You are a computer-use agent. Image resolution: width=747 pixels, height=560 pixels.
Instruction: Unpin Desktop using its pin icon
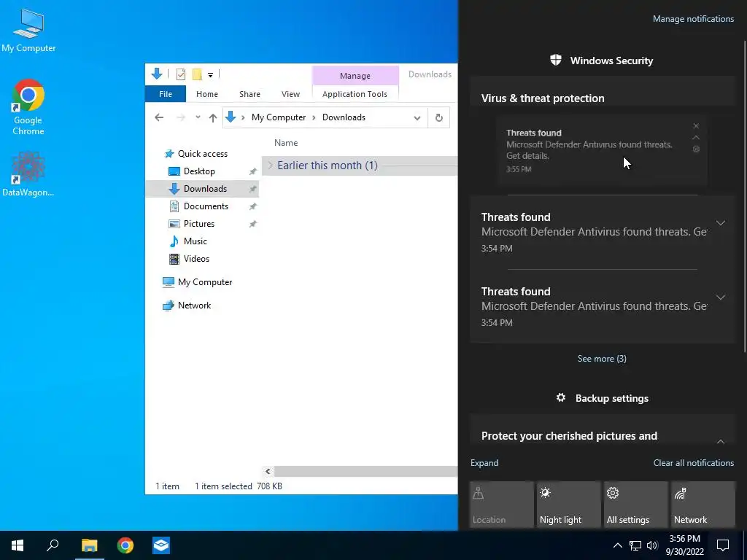click(x=253, y=171)
